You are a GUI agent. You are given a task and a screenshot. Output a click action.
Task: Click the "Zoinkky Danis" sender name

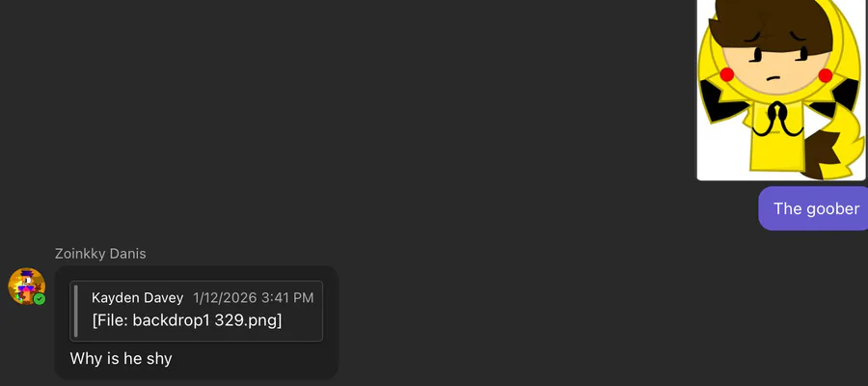point(100,254)
